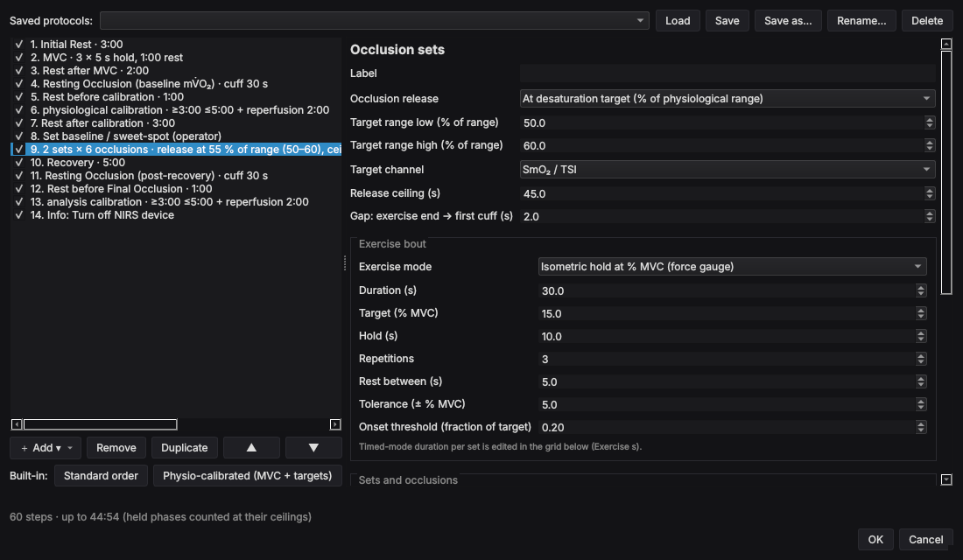Adjust the Hold (s) stepper
The width and height of the screenshot is (963, 560).
click(921, 336)
